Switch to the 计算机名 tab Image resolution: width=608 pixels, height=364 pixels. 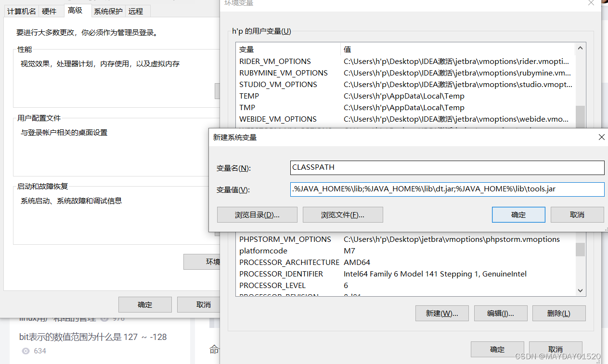tap(21, 11)
